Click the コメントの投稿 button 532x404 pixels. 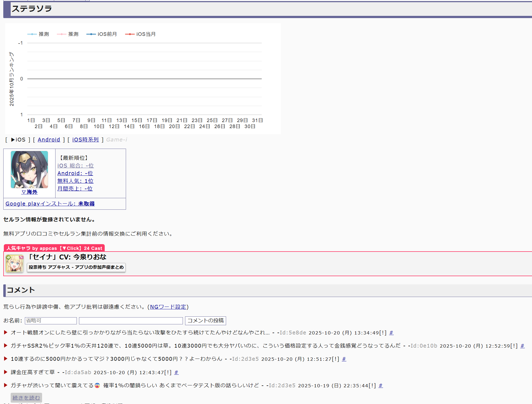click(x=205, y=321)
